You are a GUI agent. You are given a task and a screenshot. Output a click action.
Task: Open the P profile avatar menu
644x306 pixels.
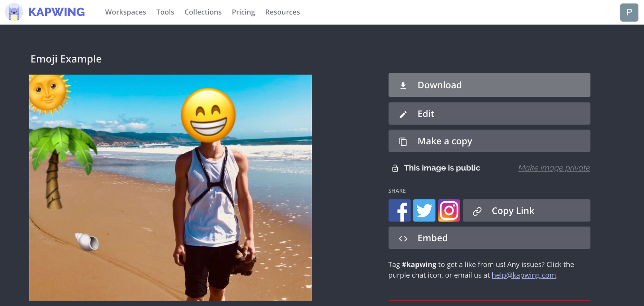[x=630, y=12]
